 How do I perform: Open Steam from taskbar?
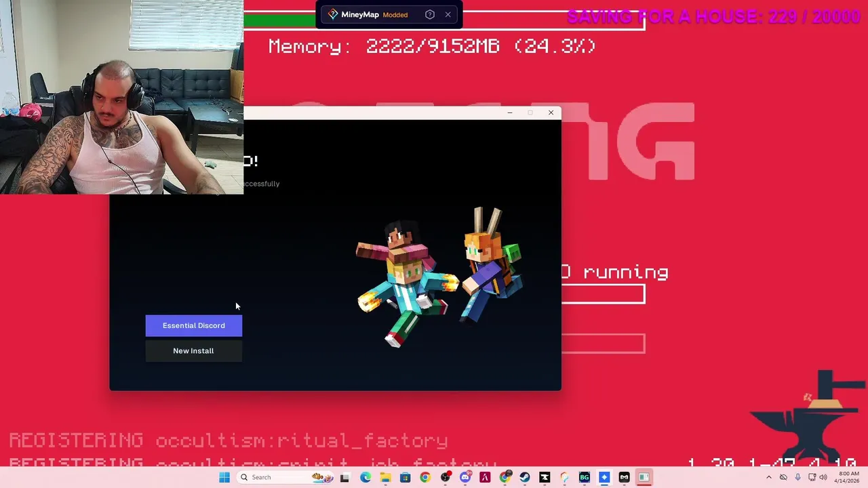click(524, 477)
